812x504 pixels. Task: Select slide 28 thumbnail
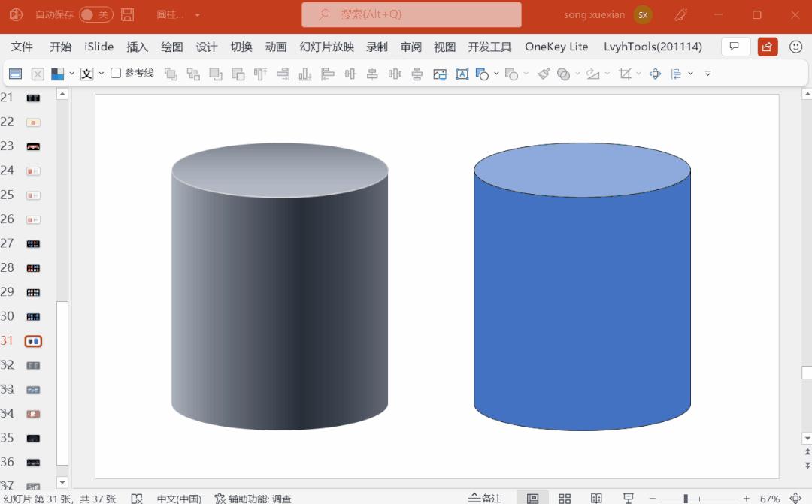[33, 268]
